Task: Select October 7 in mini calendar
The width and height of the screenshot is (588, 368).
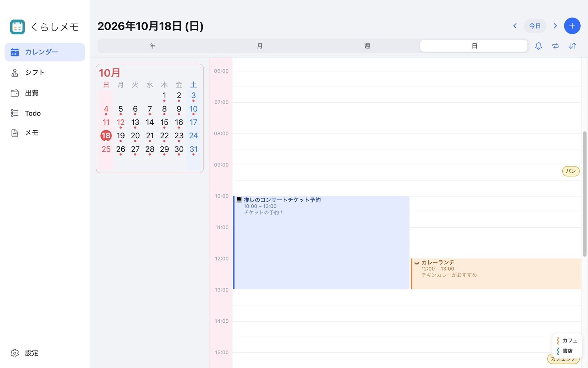Action: coord(150,109)
